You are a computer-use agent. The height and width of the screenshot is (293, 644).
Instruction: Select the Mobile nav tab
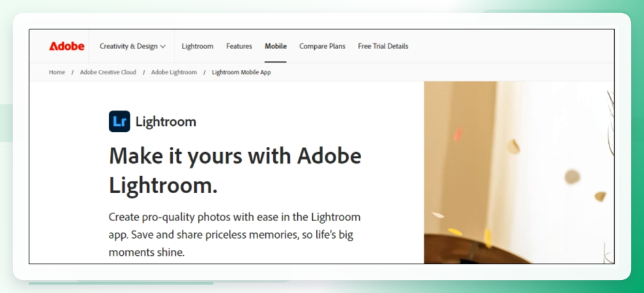click(x=276, y=46)
